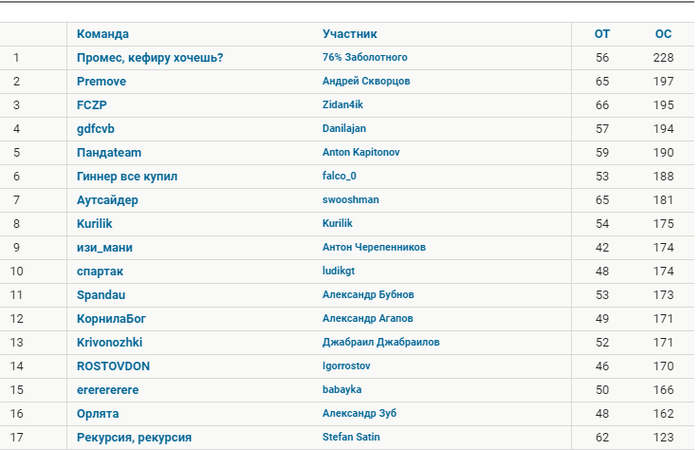Open Джабраил Джабраилов profile link

(381, 342)
